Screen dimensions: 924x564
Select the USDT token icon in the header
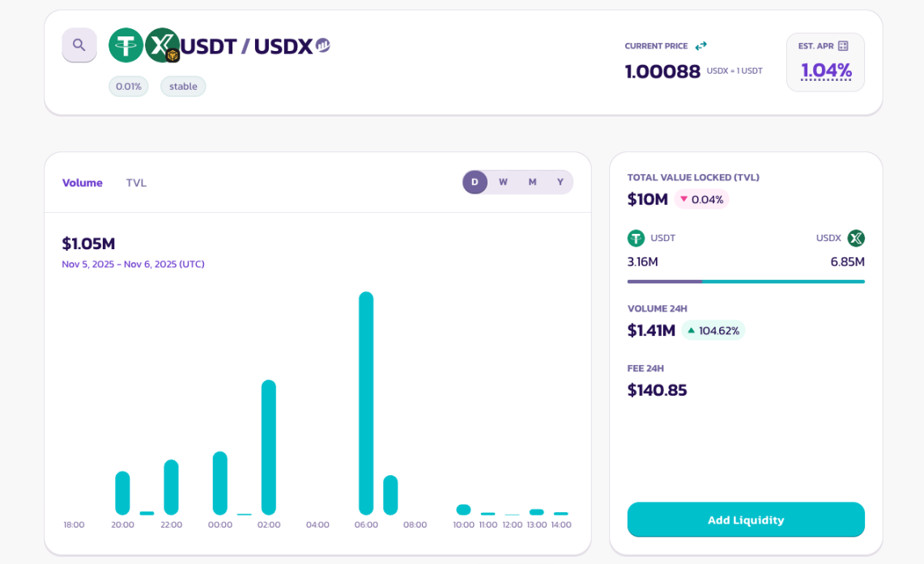coord(126,45)
